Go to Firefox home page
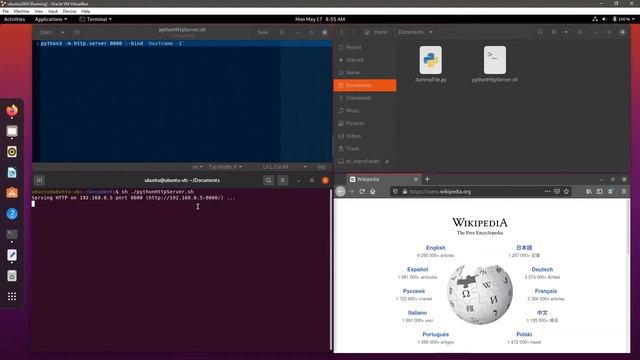Viewport: 640px width, 360px height. click(x=373, y=191)
